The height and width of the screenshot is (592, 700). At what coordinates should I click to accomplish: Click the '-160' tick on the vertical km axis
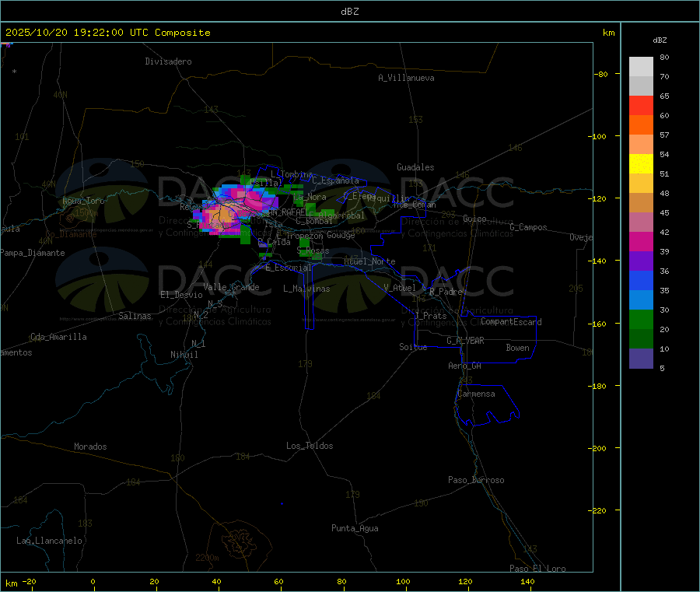click(597, 324)
